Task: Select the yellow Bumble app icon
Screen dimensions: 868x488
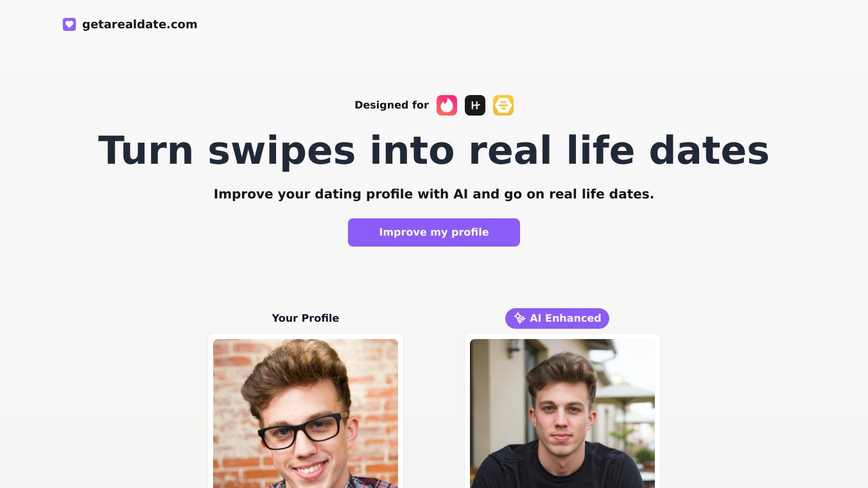Action: (x=503, y=105)
